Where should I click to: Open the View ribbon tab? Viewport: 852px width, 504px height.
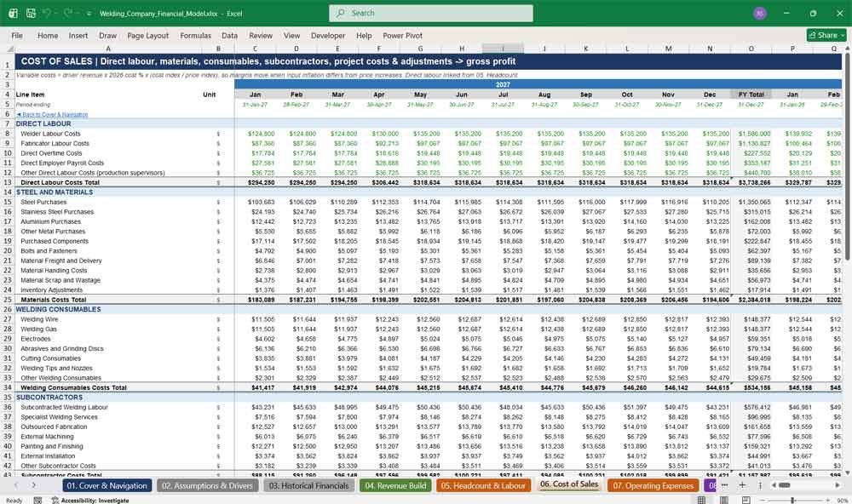click(291, 35)
